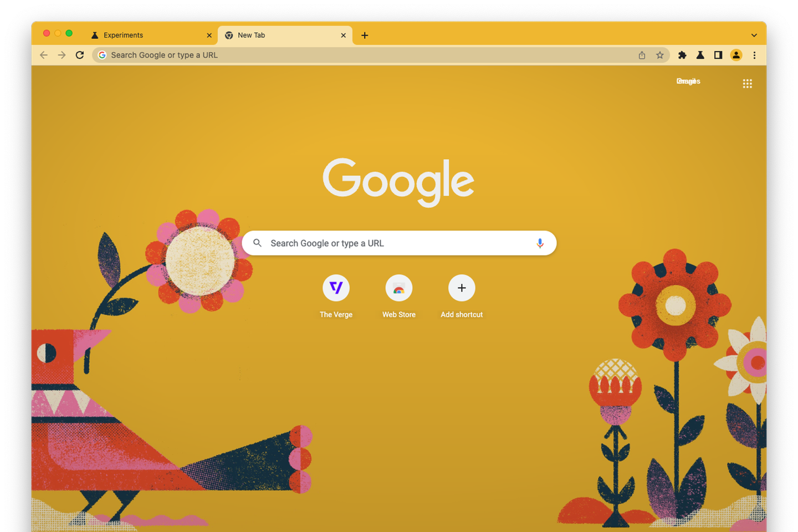The height and width of the screenshot is (532, 798).
Task: Open the Google apps grid launcher
Action: (747, 83)
